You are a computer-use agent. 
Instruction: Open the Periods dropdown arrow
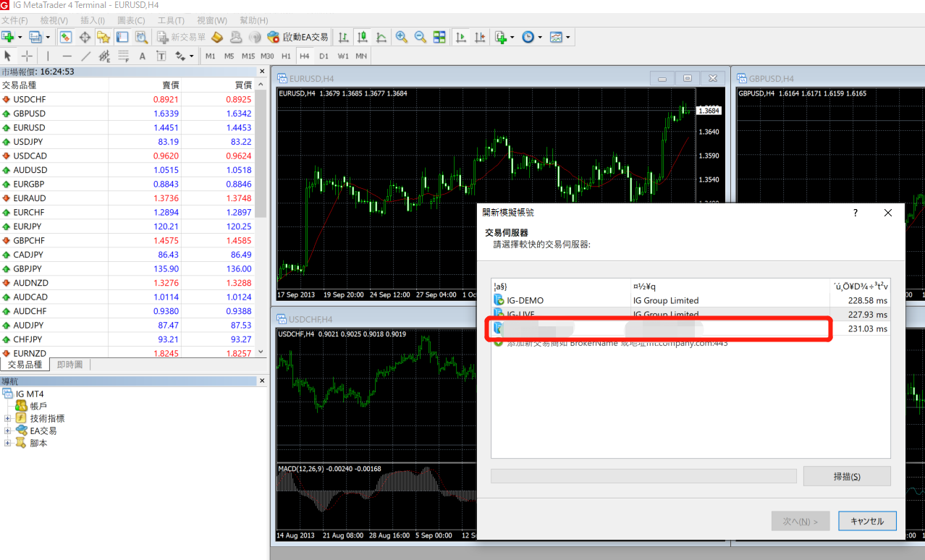click(539, 37)
